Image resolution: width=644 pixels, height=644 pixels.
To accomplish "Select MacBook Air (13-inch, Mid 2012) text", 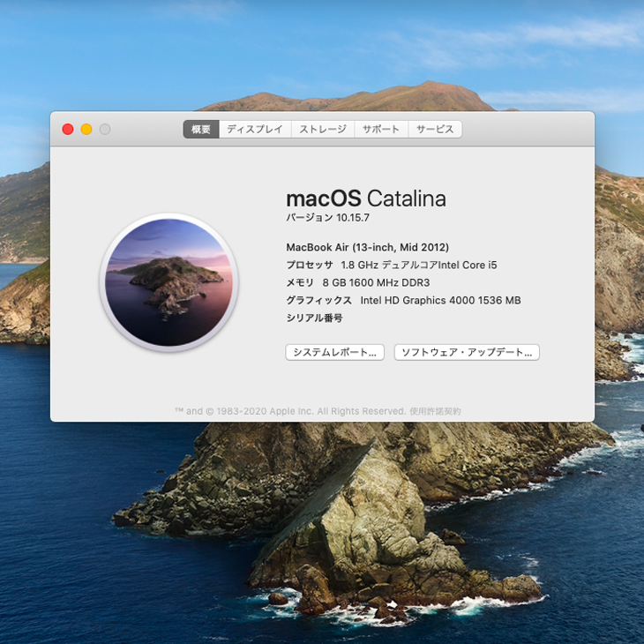I will click(x=368, y=247).
